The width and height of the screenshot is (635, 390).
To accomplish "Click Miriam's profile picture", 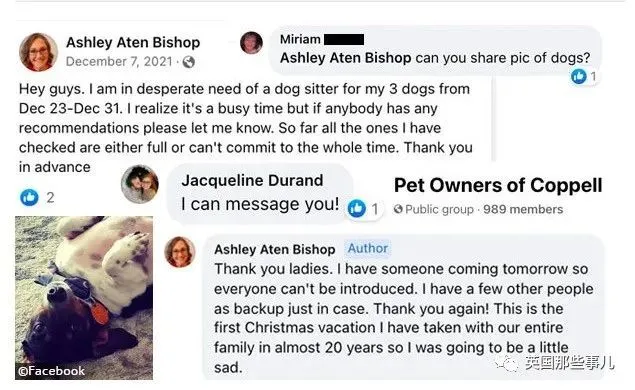I will pos(251,43).
